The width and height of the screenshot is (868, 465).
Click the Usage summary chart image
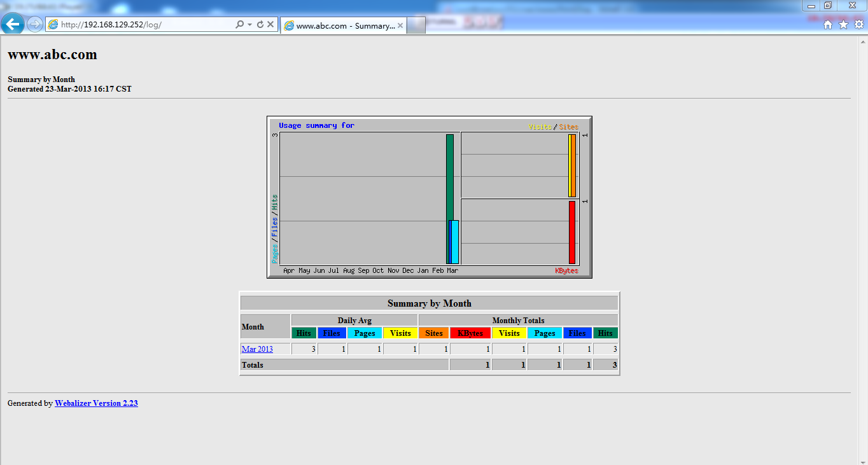tap(430, 197)
